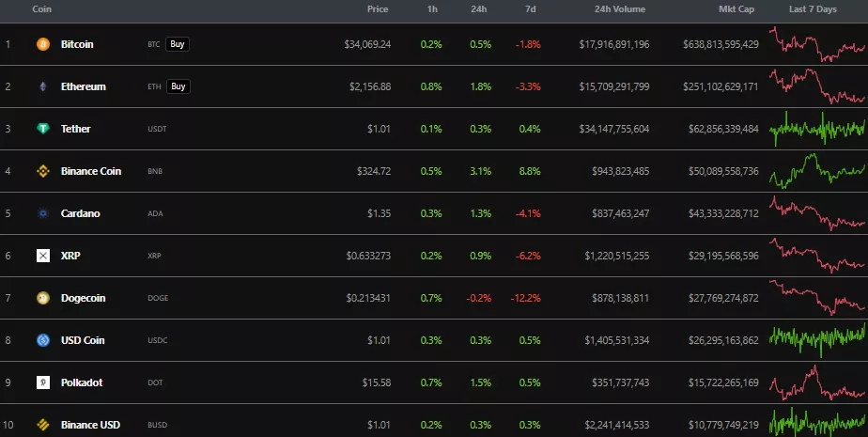The height and width of the screenshot is (437, 868).
Task: Click the Binance Coin logo icon
Action: [x=42, y=171]
